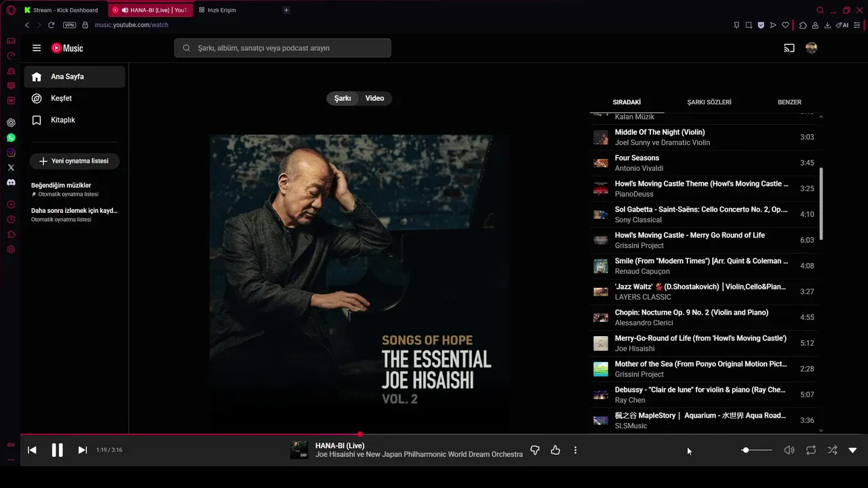Click the YouTube Music logo
Screen dimensions: 868x488
pyautogui.click(x=67, y=48)
